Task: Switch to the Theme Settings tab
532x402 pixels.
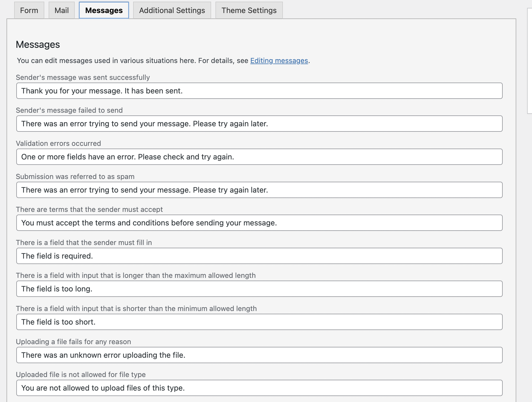Action: (249, 10)
